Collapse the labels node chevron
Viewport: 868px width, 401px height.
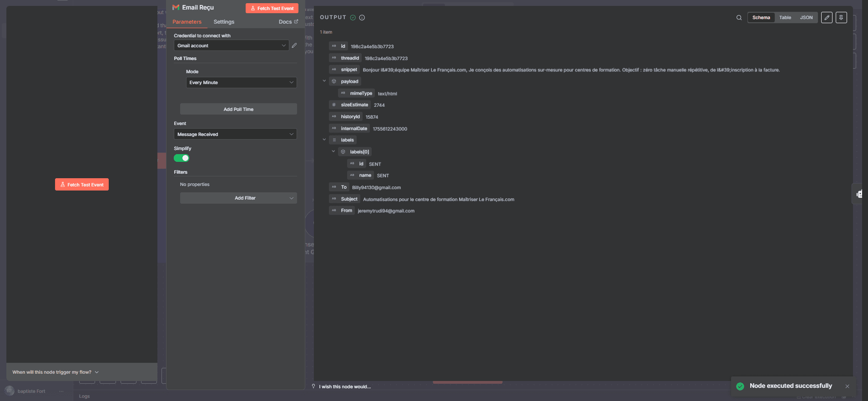pyautogui.click(x=324, y=140)
